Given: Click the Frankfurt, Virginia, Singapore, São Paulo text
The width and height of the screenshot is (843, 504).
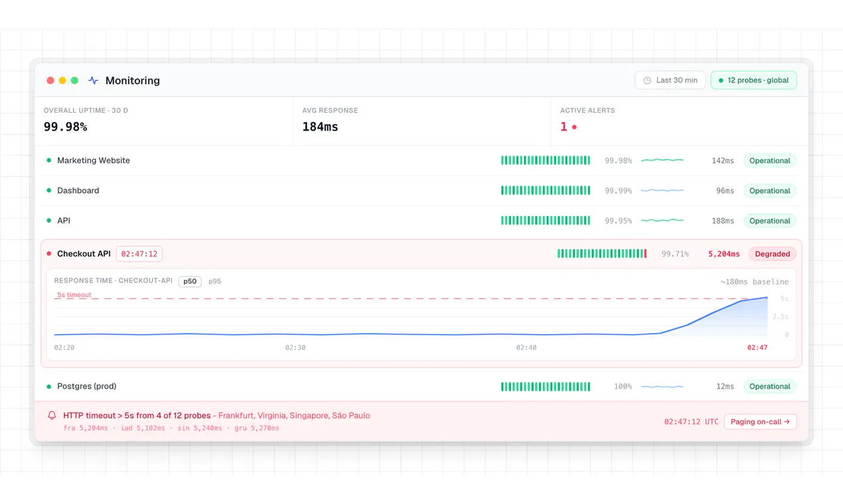Looking at the screenshot, I should pyautogui.click(x=294, y=416).
